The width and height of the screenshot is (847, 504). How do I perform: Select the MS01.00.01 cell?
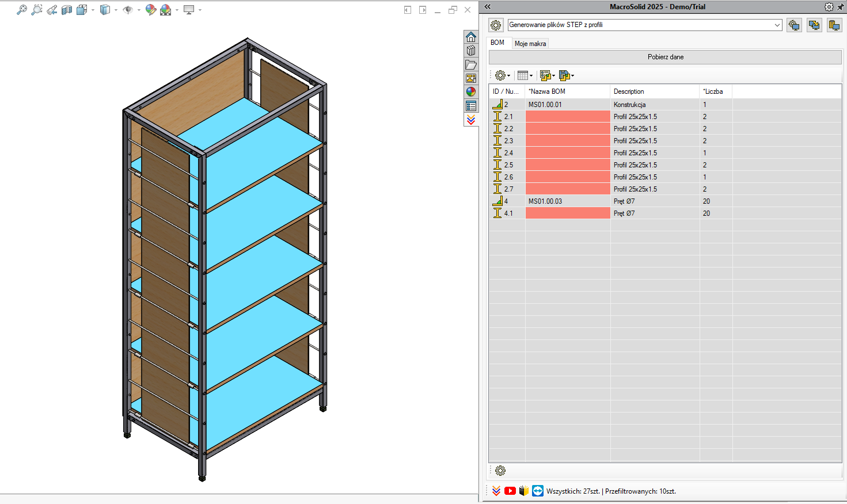click(x=568, y=105)
